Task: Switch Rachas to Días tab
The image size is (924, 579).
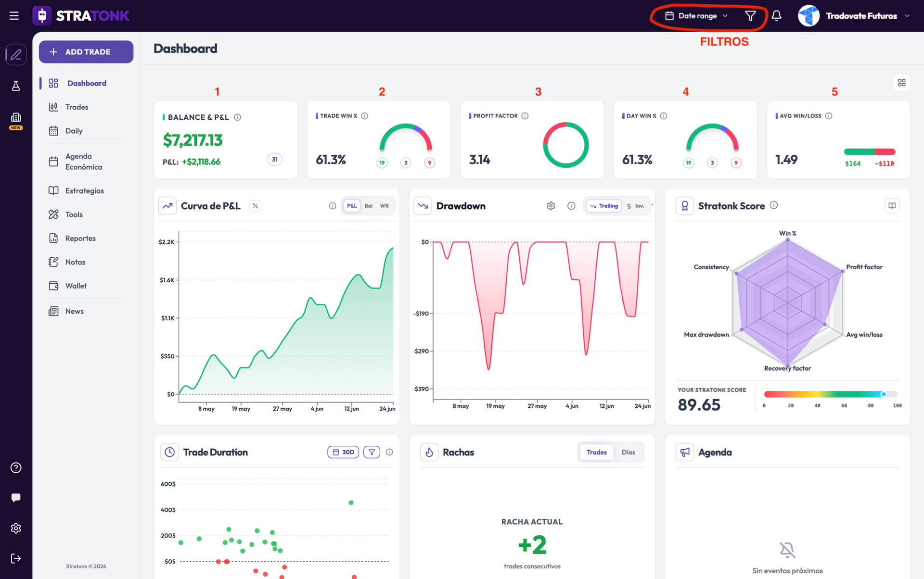Action: pos(628,452)
